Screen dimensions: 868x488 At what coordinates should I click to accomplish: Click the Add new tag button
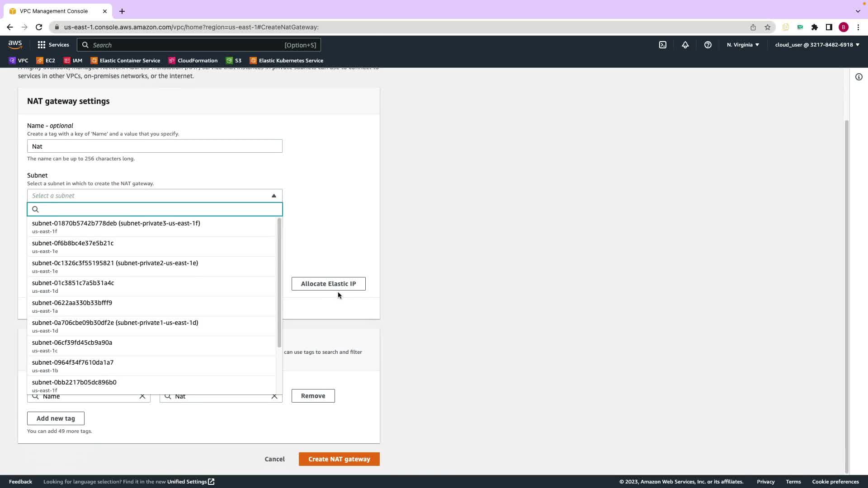(x=56, y=418)
